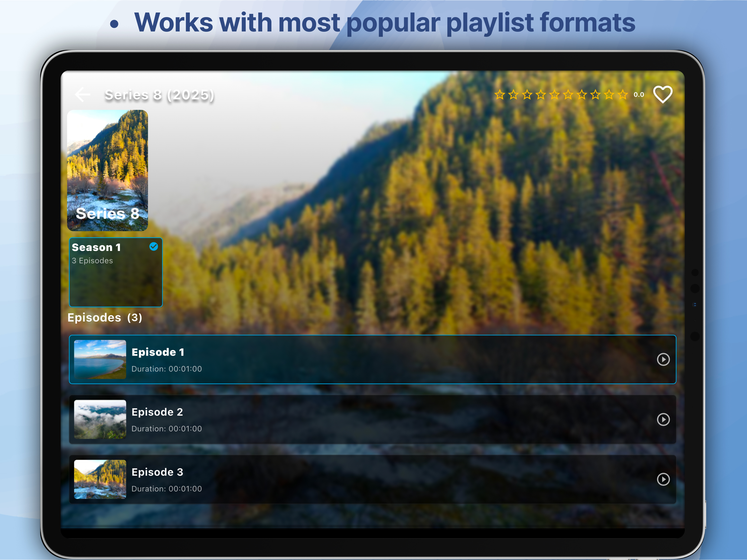Click Episode 2 duration 00:01:00 text
The height and width of the screenshot is (560, 747).
[167, 429]
